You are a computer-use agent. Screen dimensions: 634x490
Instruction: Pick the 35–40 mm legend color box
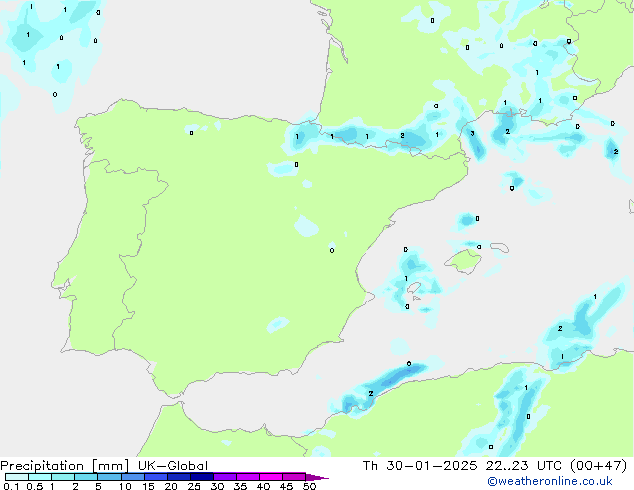click(x=247, y=477)
